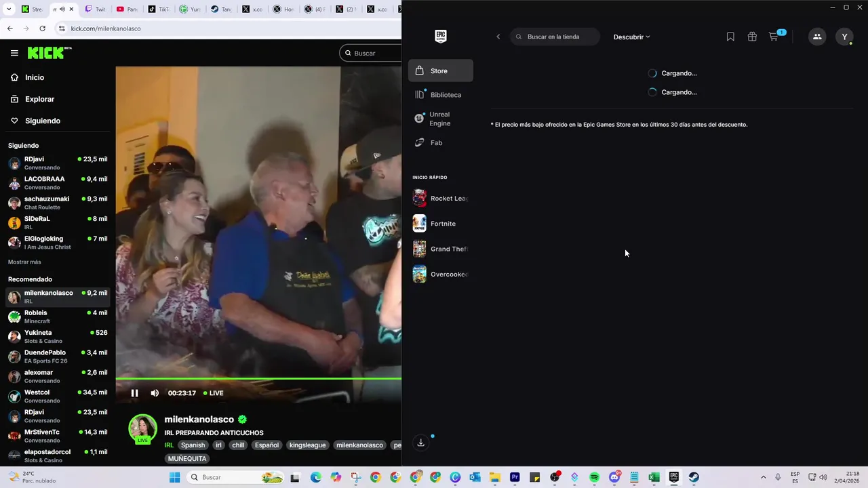Open the Y profile avatar menu
This screenshot has height=488, width=868.
(x=844, y=37)
